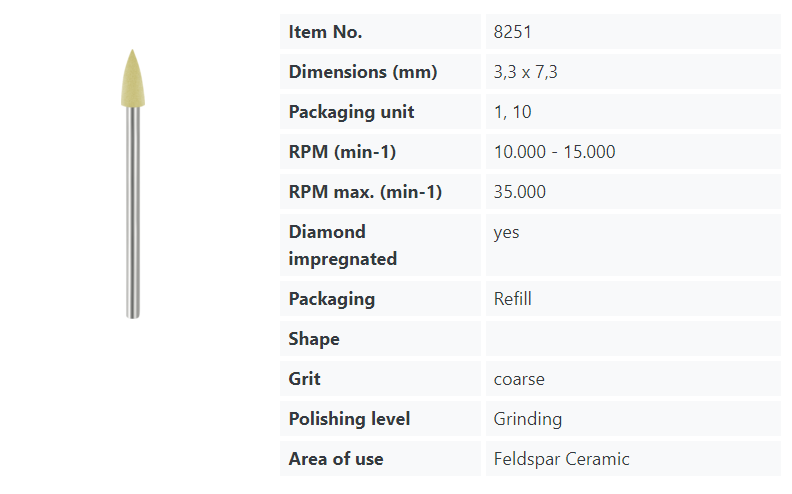
Task: Click the Diamond impregnated label
Action: click(x=343, y=245)
